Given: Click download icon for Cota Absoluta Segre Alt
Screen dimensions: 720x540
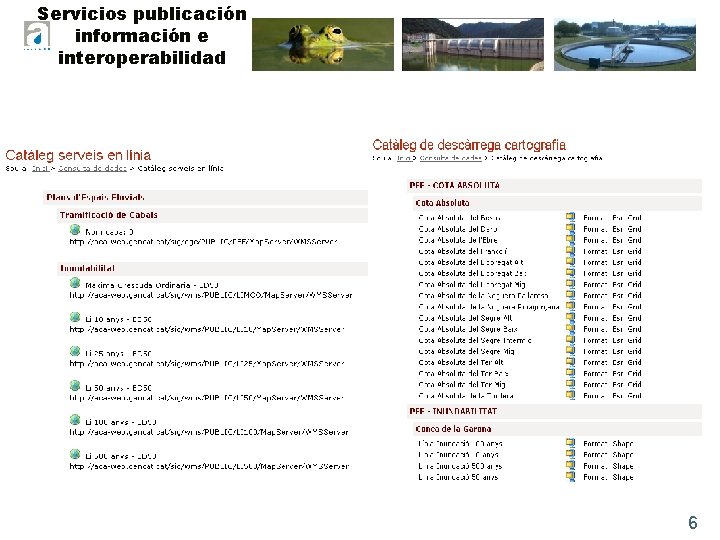Looking at the screenshot, I should 570,317.
